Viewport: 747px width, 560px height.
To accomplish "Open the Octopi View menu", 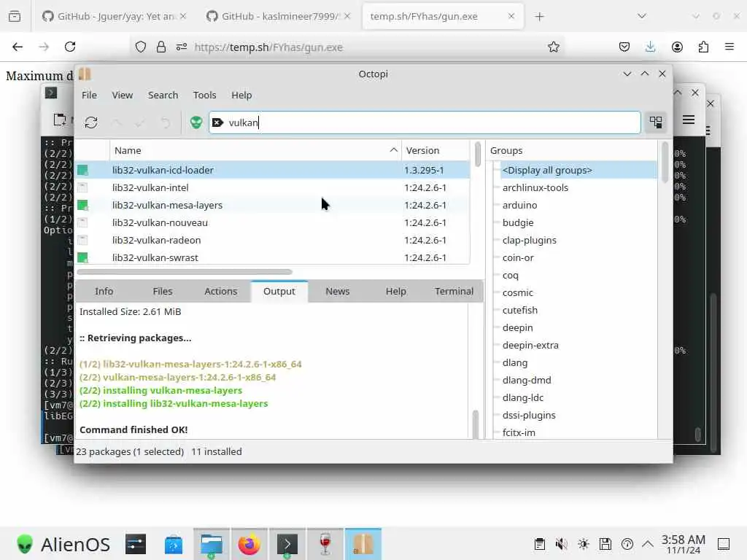I will pos(123,96).
